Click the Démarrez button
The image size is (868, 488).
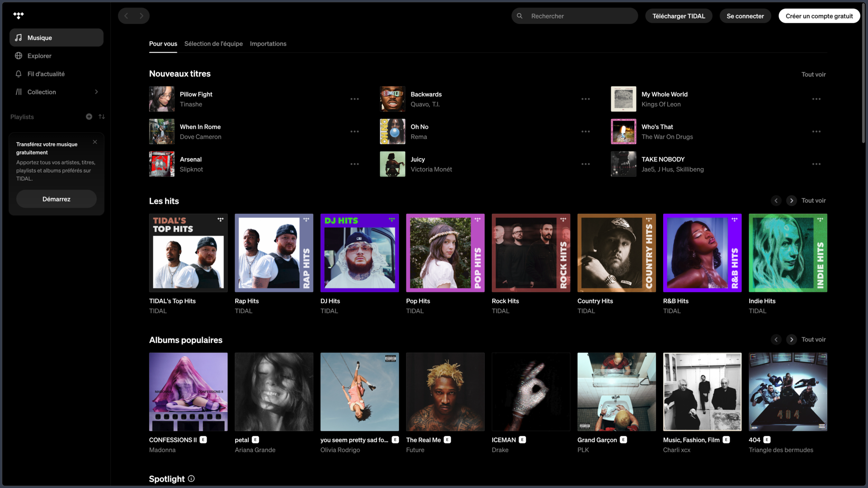(57, 199)
